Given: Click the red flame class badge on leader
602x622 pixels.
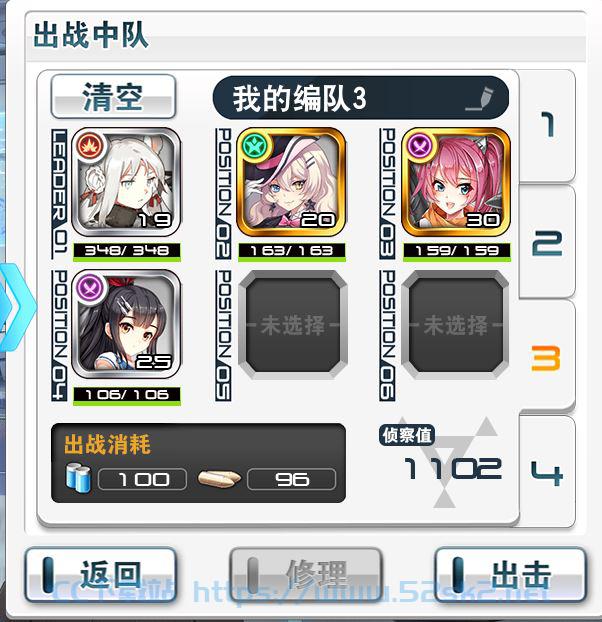Looking at the screenshot, I should pyautogui.click(x=90, y=145).
